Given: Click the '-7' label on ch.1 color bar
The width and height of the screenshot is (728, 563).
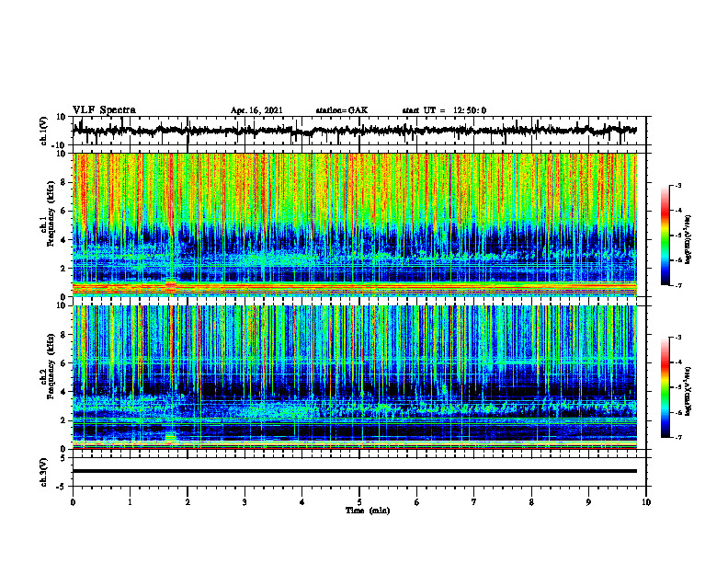Looking at the screenshot, I should 677,285.
